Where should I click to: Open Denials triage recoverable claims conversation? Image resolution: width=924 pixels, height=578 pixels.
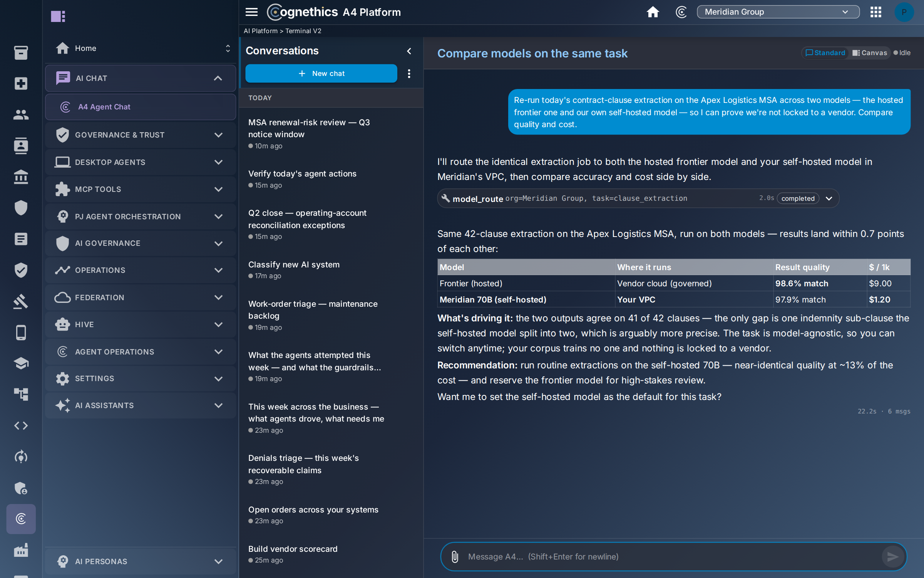click(331, 469)
